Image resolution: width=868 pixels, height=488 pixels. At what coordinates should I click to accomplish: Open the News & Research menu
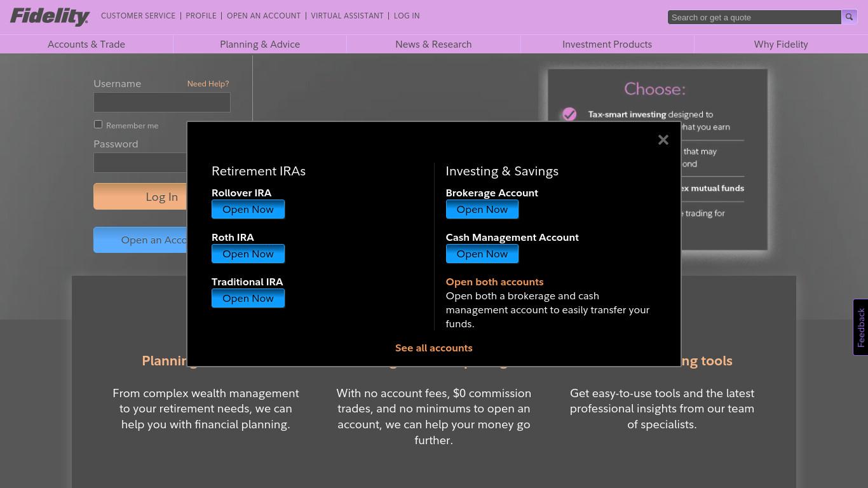click(433, 44)
